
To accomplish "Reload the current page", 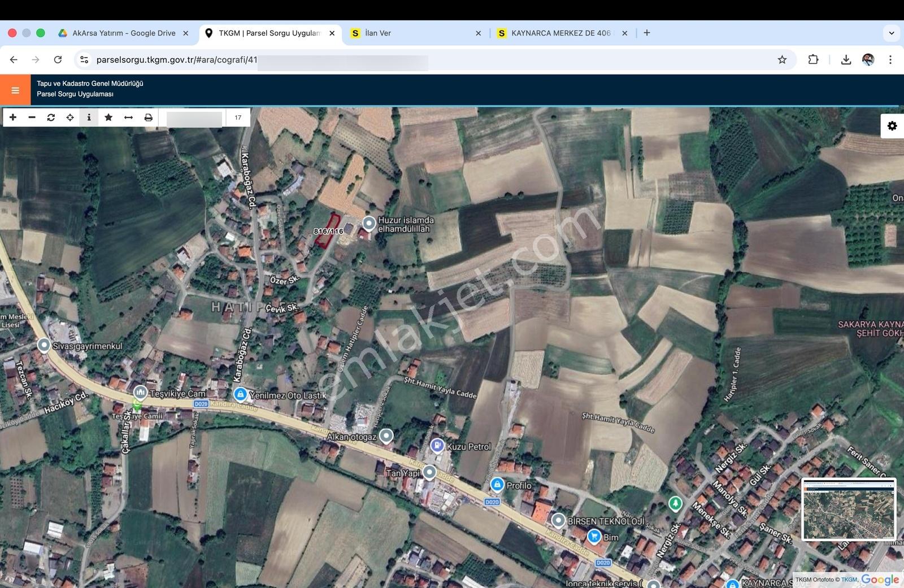I will click(x=58, y=59).
